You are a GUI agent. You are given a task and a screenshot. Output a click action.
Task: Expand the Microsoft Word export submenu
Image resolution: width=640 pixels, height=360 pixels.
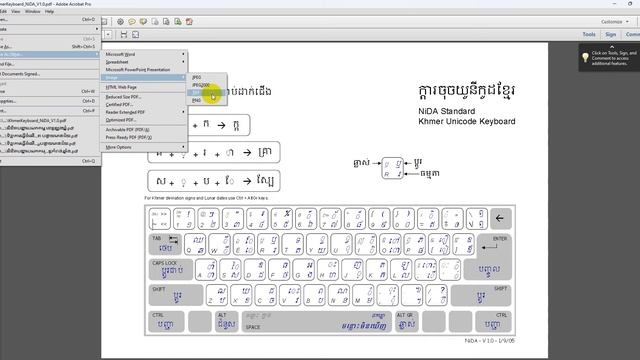click(x=144, y=54)
